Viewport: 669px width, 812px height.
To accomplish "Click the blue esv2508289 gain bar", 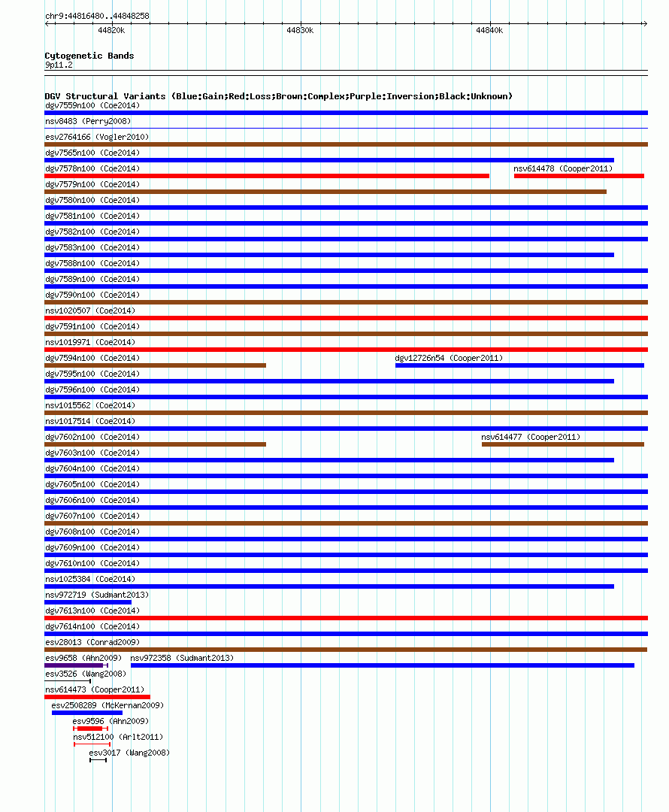I will (x=87, y=713).
